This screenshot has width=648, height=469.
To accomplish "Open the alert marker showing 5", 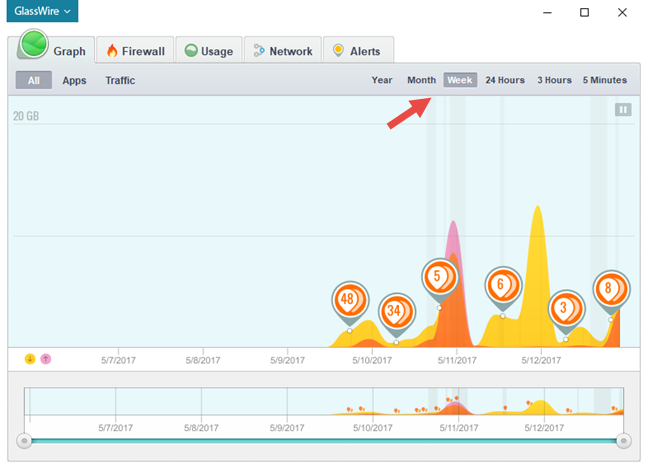I will click(440, 278).
